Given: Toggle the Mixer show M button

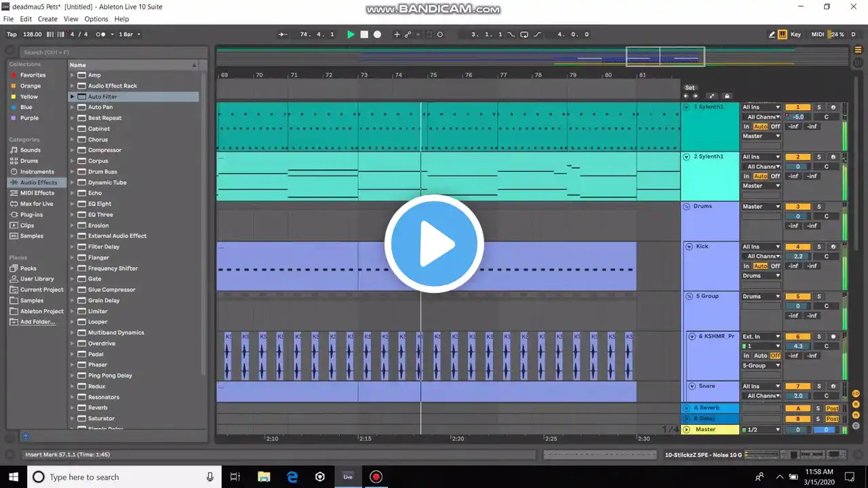Looking at the screenshot, I should click(x=856, y=415).
